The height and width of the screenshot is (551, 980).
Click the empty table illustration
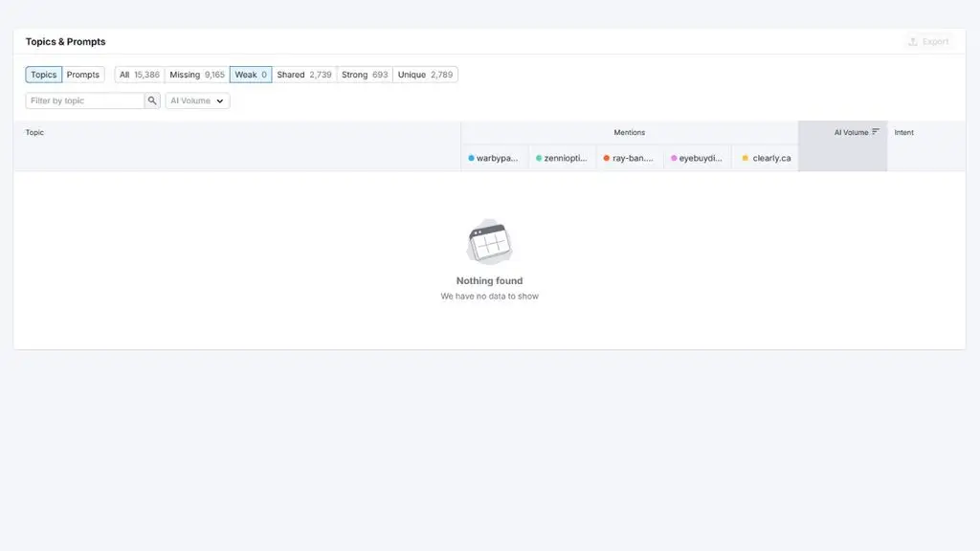click(489, 242)
